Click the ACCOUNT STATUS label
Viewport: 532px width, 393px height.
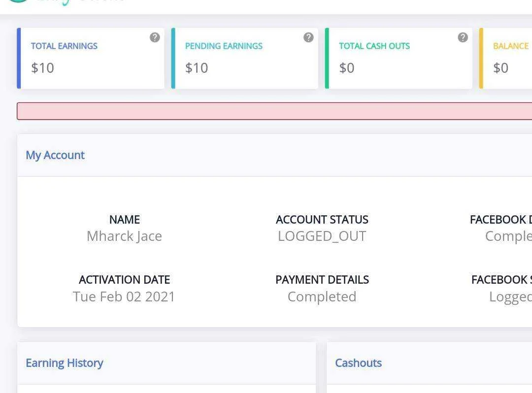[x=322, y=220]
